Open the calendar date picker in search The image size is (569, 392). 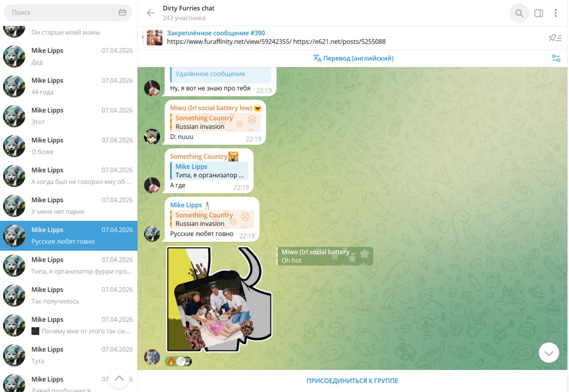123,12
